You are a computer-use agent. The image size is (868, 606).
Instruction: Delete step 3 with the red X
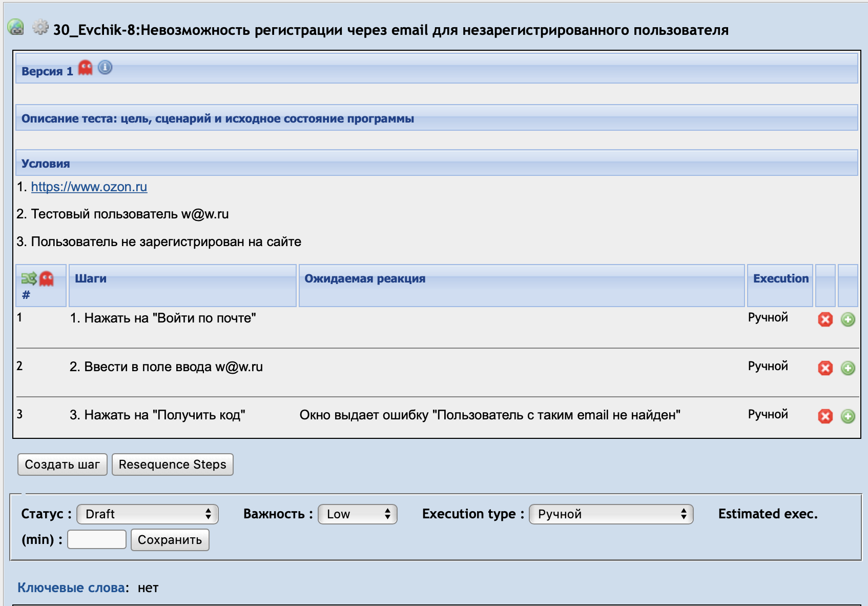point(825,416)
